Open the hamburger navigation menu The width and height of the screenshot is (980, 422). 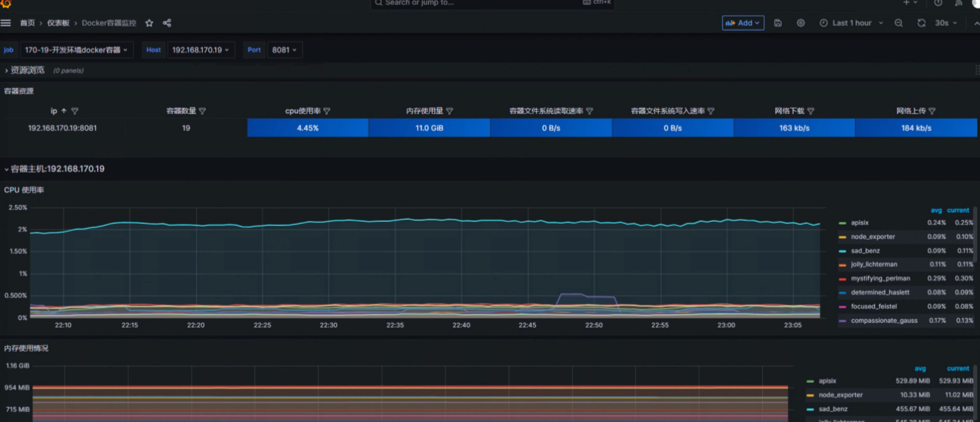(5, 23)
